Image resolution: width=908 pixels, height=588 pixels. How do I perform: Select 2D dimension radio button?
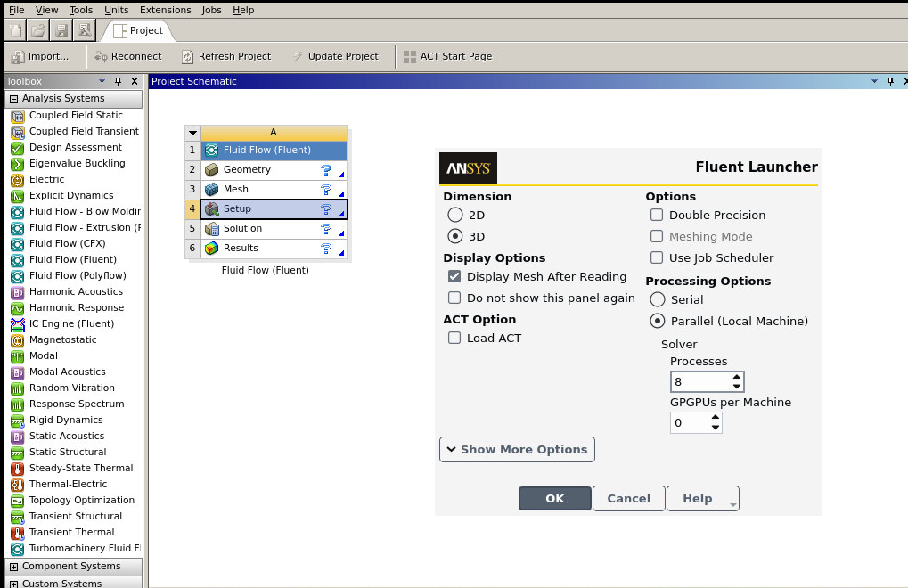pos(455,216)
